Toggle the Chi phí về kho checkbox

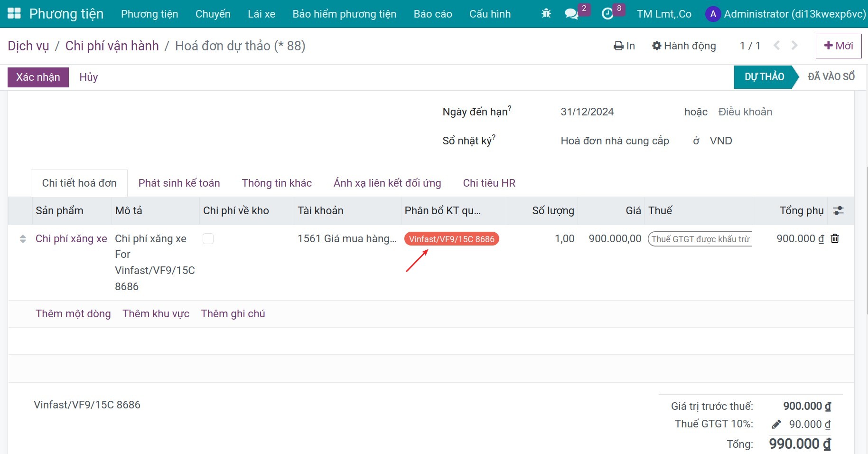point(208,238)
